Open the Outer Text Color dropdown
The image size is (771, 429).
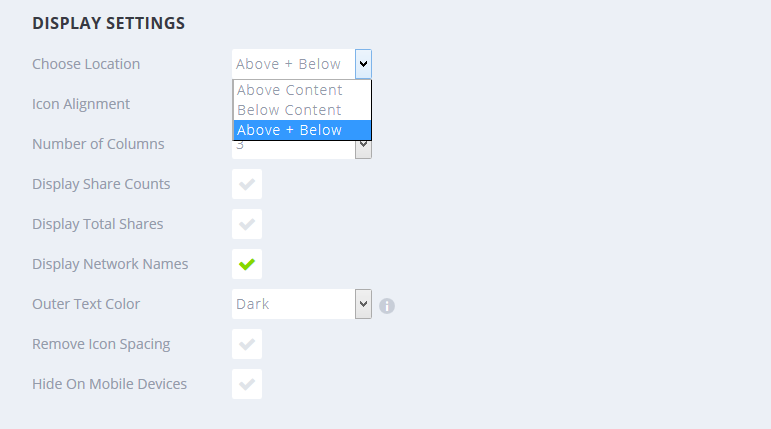pyautogui.click(x=301, y=304)
